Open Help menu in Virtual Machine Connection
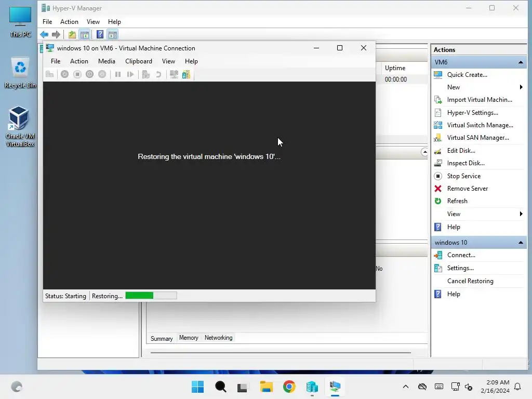 (191, 61)
